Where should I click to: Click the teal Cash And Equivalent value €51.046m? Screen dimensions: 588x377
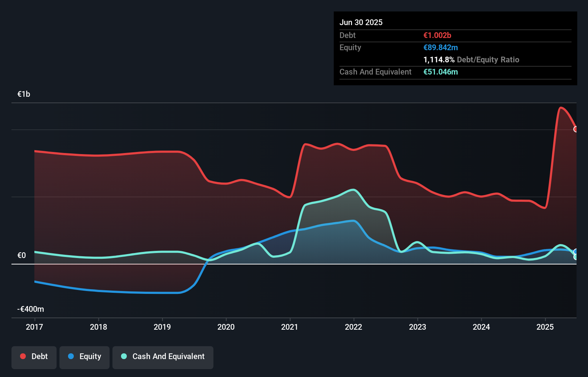(441, 72)
